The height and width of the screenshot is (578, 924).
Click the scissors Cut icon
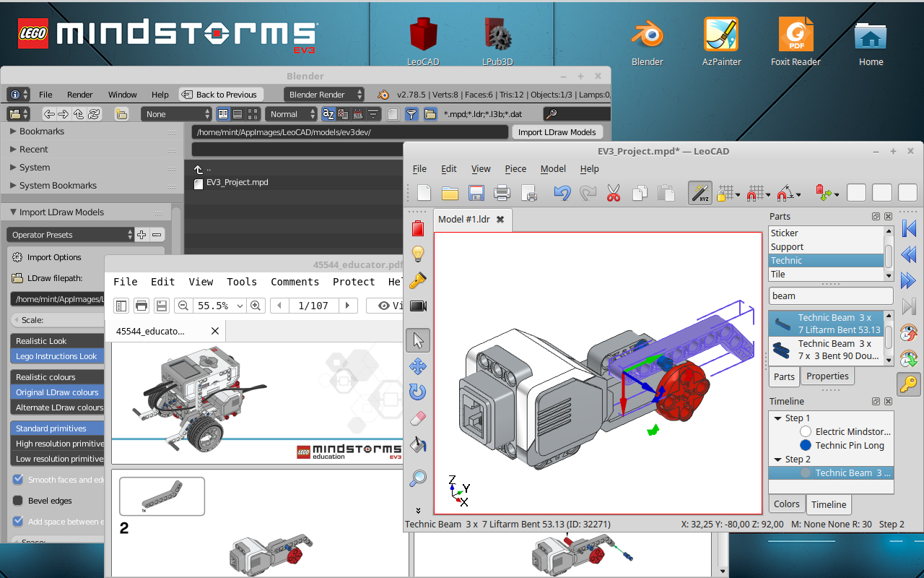coord(613,193)
